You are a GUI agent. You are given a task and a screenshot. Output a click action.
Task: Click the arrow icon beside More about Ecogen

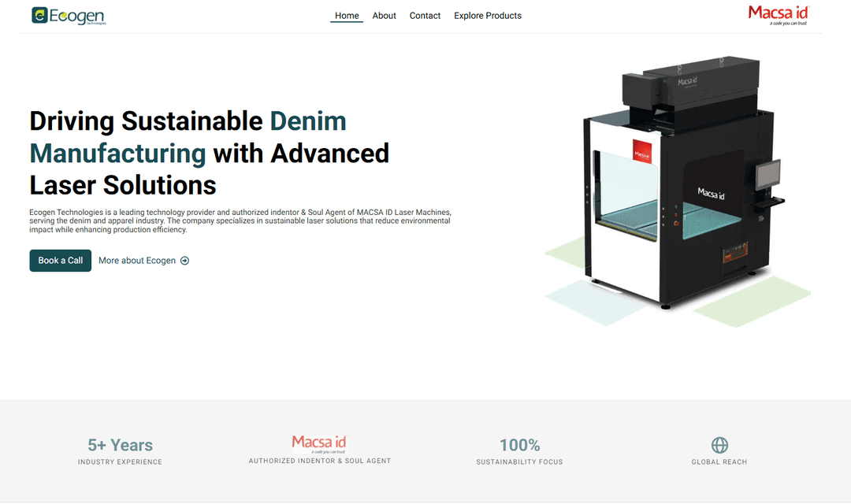[x=185, y=261]
